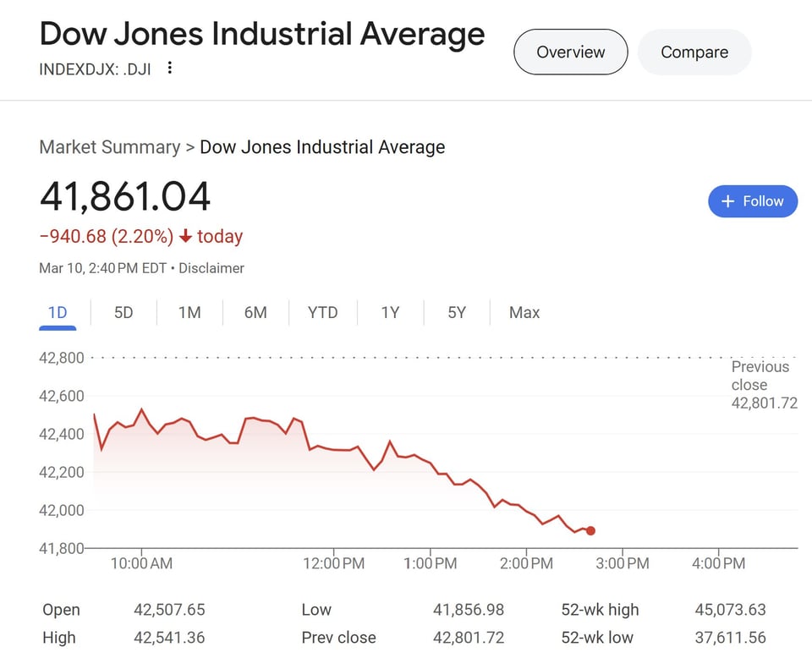Viewport: 812px width, 658px height.
Task: View the 1Y chart range
Action: (x=390, y=312)
